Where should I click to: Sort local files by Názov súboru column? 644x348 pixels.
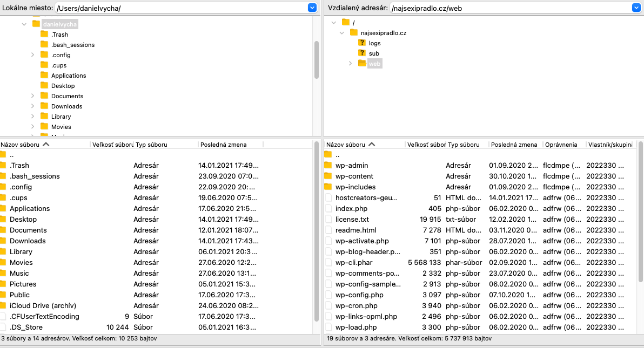(x=45, y=145)
